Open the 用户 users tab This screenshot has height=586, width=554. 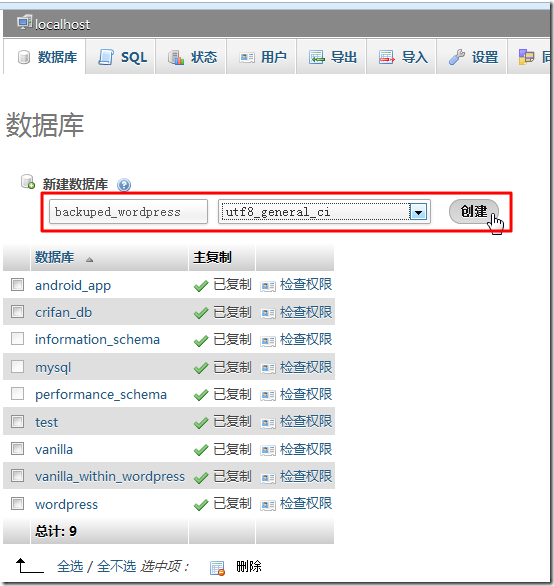pos(261,57)
